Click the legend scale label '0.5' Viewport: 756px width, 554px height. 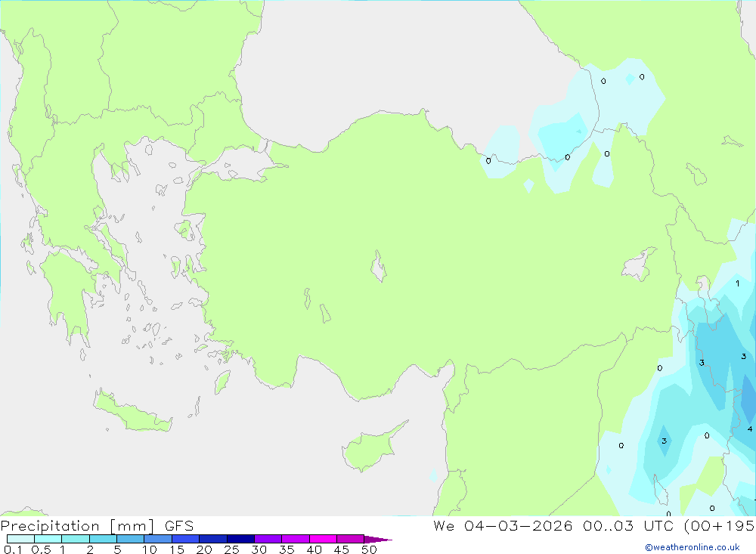[41, 549]
